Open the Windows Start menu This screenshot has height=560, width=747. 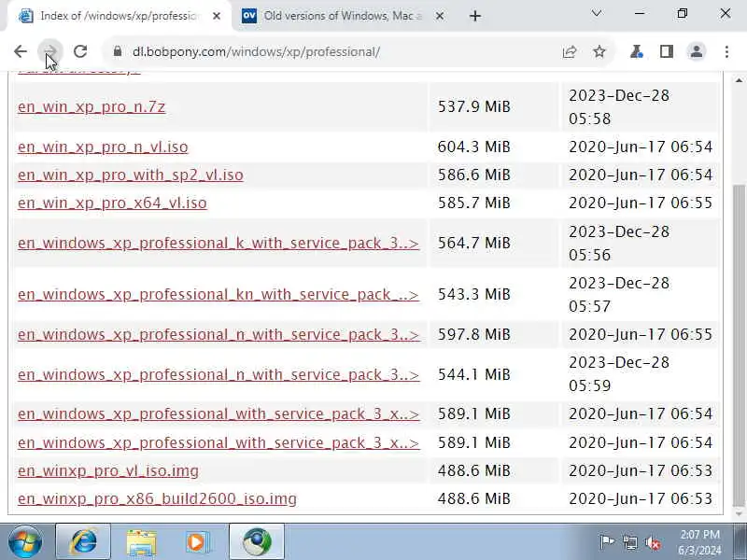coord(25,542)
